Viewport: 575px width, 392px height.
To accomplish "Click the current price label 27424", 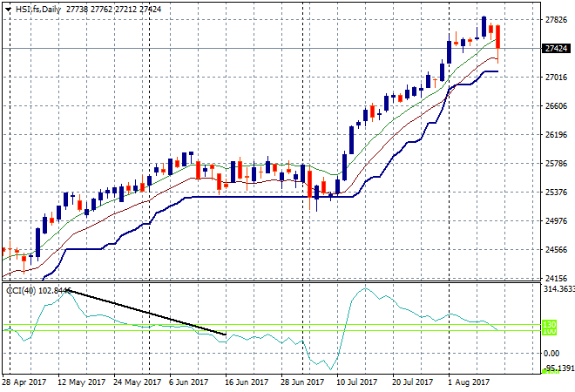I will (x=555, y=49).
